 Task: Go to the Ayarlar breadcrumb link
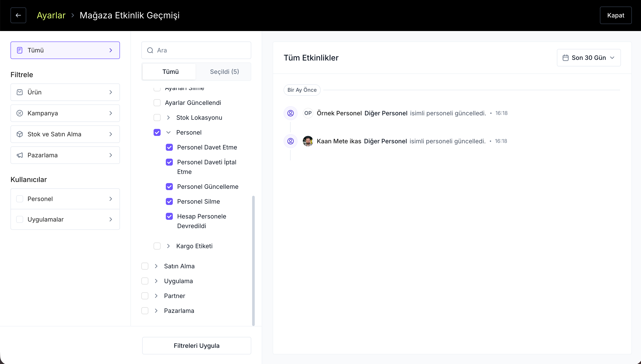pyautogui.click(x=51, y=15)
